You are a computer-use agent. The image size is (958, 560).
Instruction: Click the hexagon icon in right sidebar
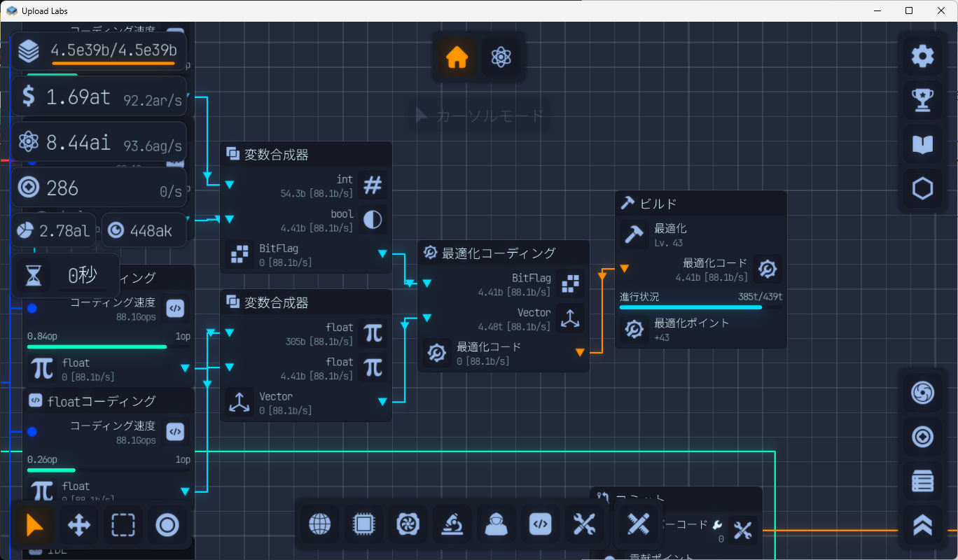[922, 188]
